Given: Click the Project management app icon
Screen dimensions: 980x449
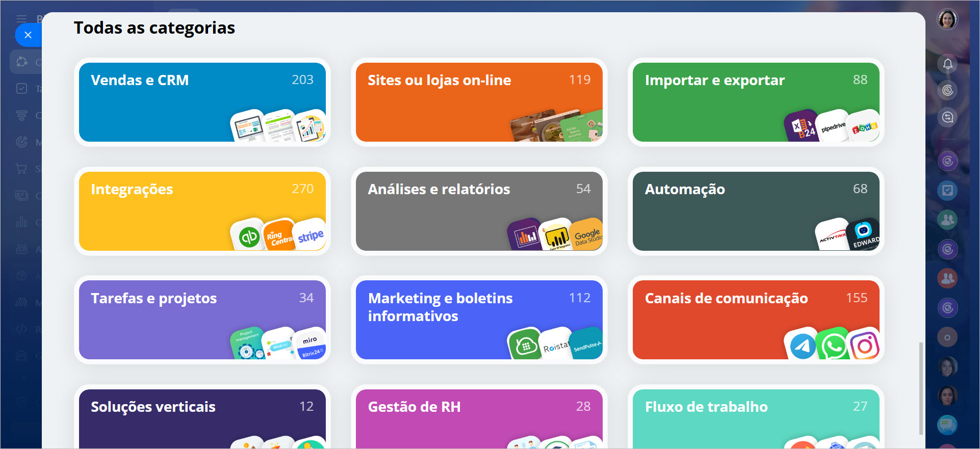Looking at the screenshot, I should tap(248, 345).
